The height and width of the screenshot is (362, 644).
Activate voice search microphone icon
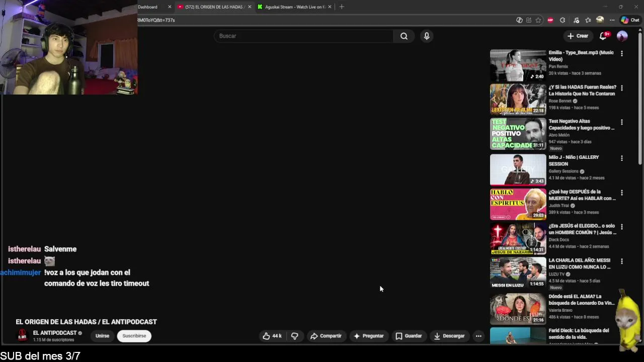click(427, 36)
